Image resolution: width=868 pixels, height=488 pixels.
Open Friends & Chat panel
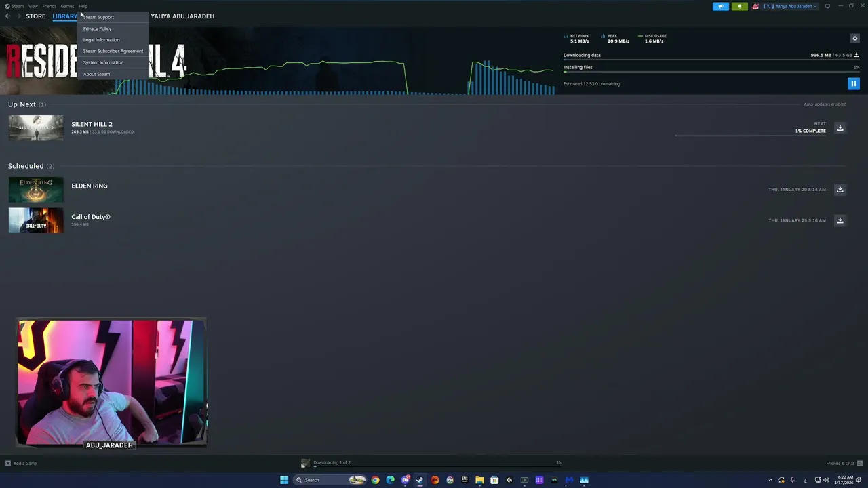(x=844, y=464)
